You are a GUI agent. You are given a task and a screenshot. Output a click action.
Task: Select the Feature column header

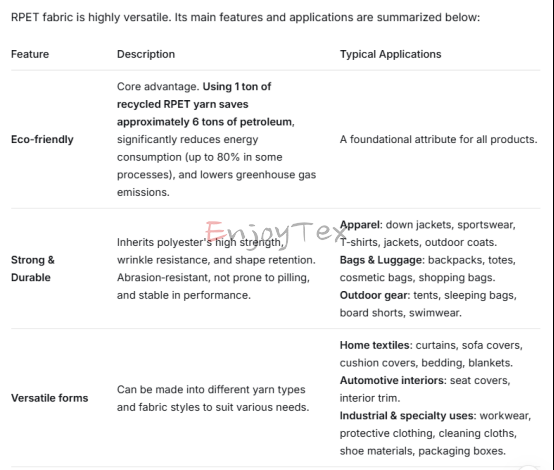click(x=30, y=54)
